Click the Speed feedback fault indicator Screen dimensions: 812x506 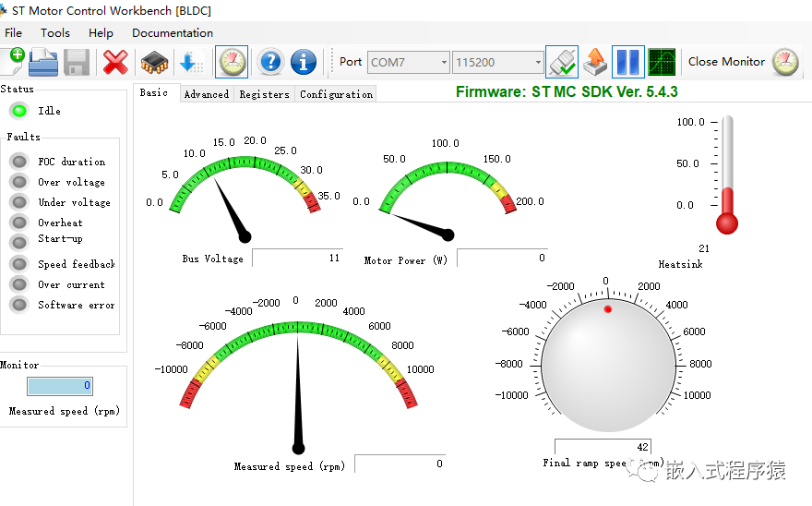19,264
